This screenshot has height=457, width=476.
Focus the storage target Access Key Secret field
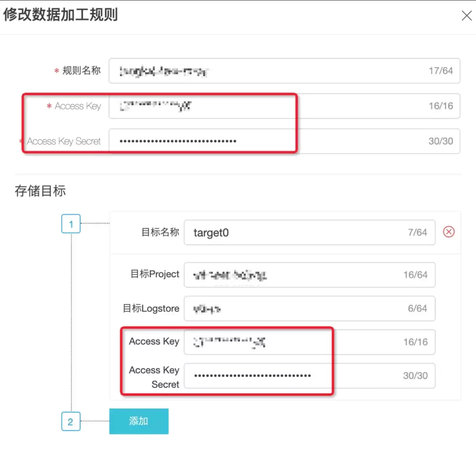tap(309, 376)
